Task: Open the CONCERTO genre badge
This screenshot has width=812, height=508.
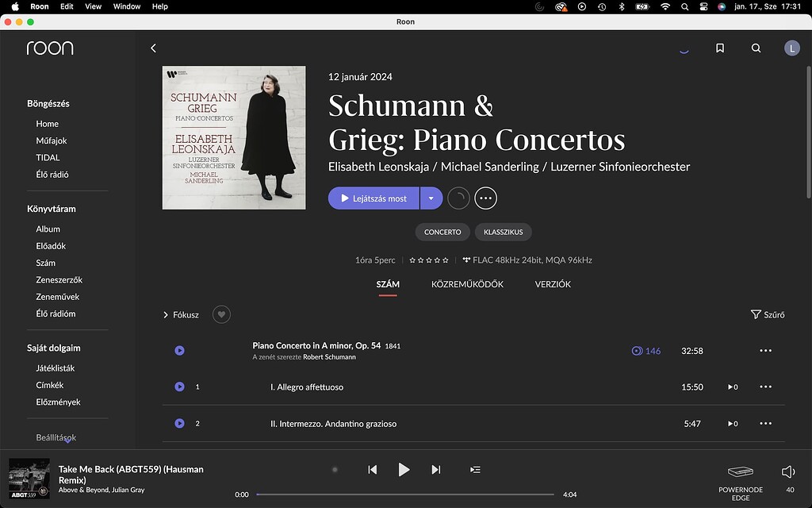Action: click(442, 232)
